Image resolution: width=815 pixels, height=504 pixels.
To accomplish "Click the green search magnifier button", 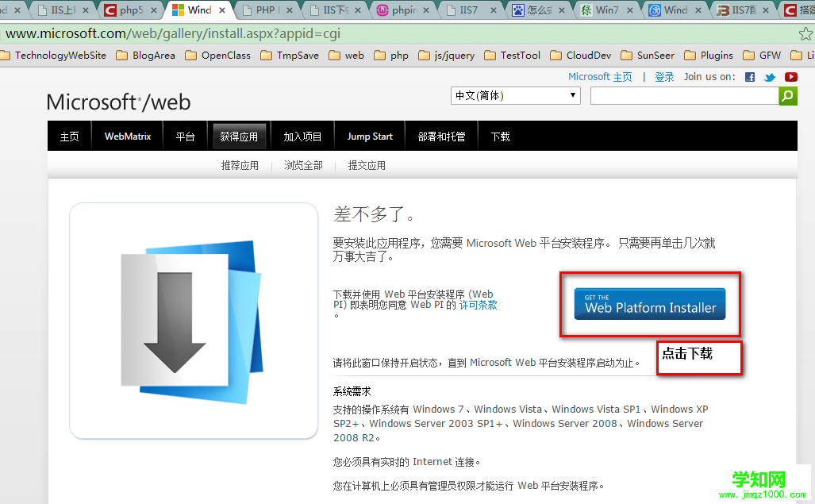I will click(788, 95).
